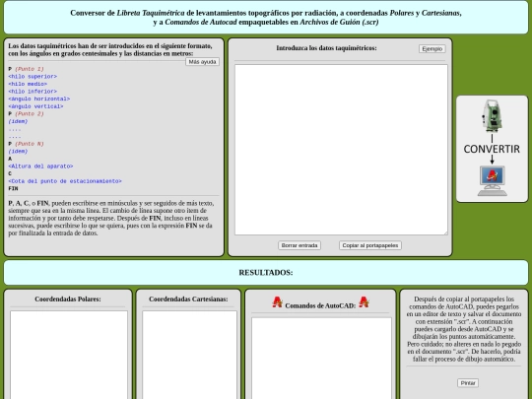Click inside Coordenadas Polares output box
532x399 pixels.
(69, 355)
